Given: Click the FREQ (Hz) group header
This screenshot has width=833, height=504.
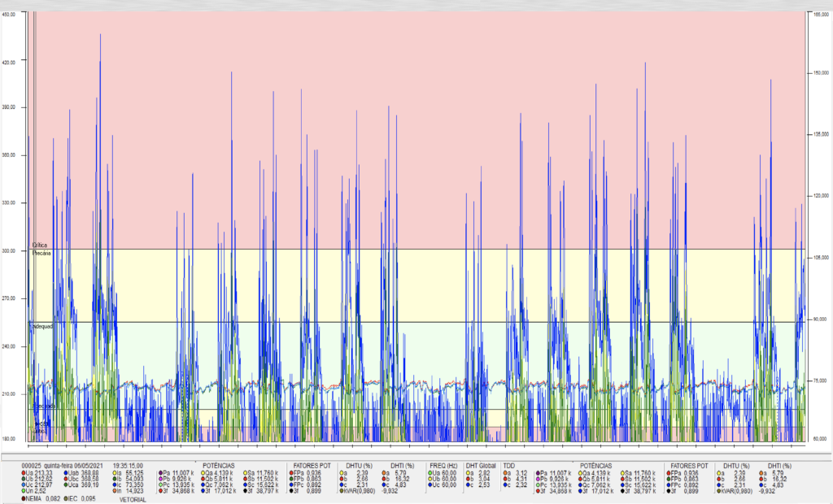Looking at the screenshot, I should click(443, 465).
